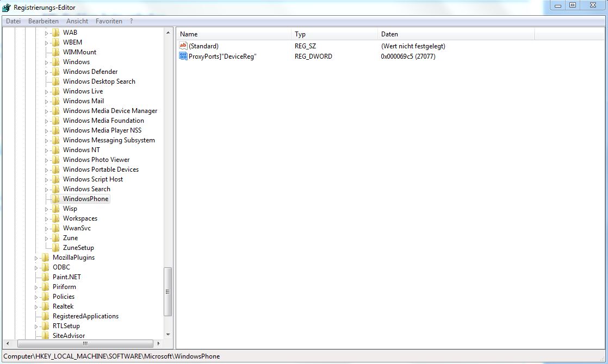Click the Windows Photo Viewer folder icon
608x364 pixels.
[56, 160]
